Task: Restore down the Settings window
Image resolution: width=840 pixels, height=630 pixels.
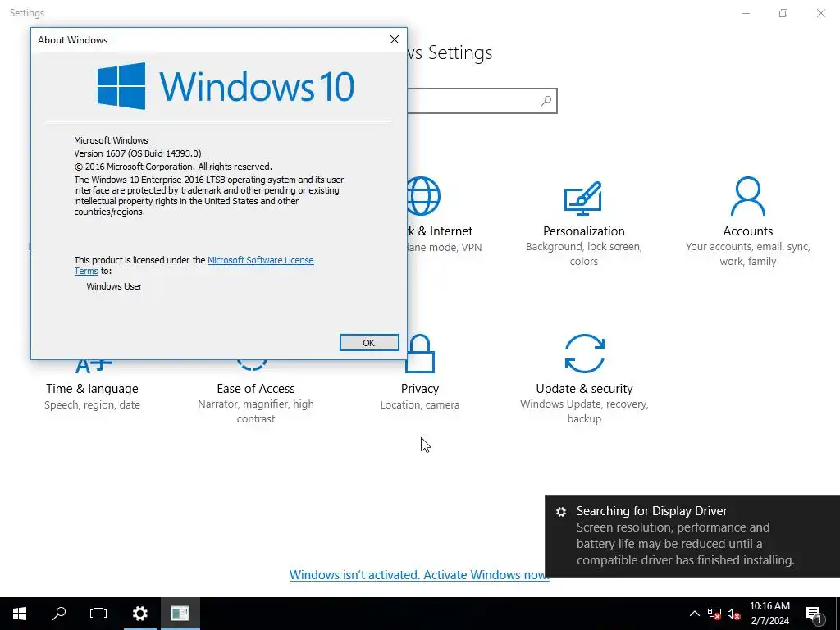Action: tap(783, 13)
